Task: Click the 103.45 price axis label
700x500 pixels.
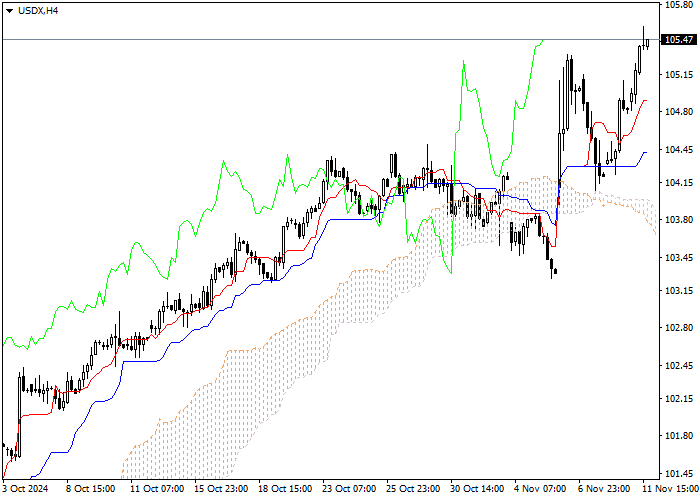Action: pyautogui.click(x=679, y=258)
